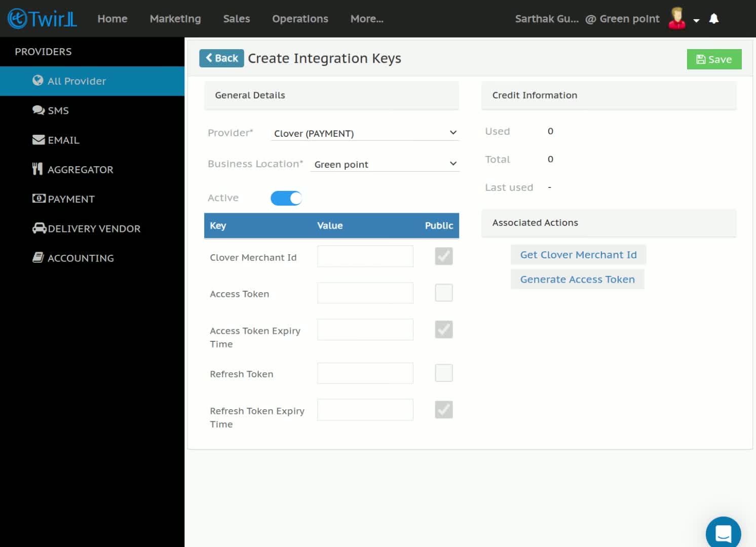Select the AGGREGATOR provider category
The image size is (756, 547).
[92, 169]
